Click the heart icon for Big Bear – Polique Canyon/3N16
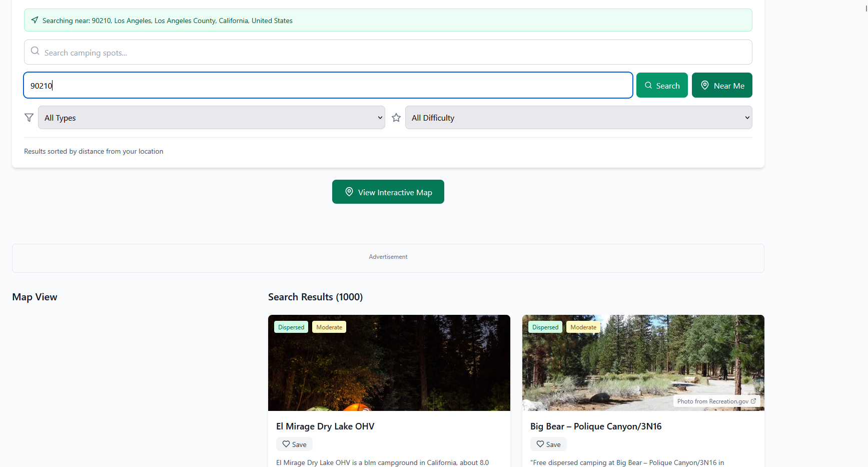This screenshot has width=868, height=467. 540,444
